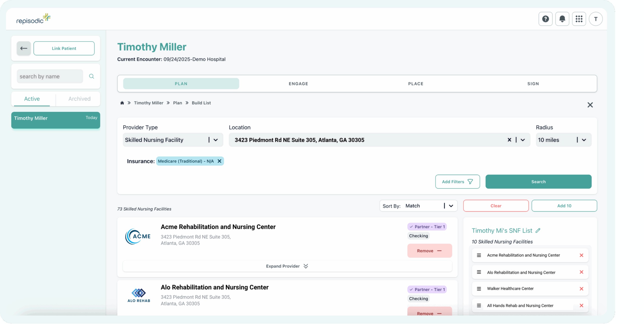Image resolution: width=644 pixels, height=324 pixels.
Task: Edit SNF list name pencil icon
Action: pyautogui.click(x=538, y=230)
